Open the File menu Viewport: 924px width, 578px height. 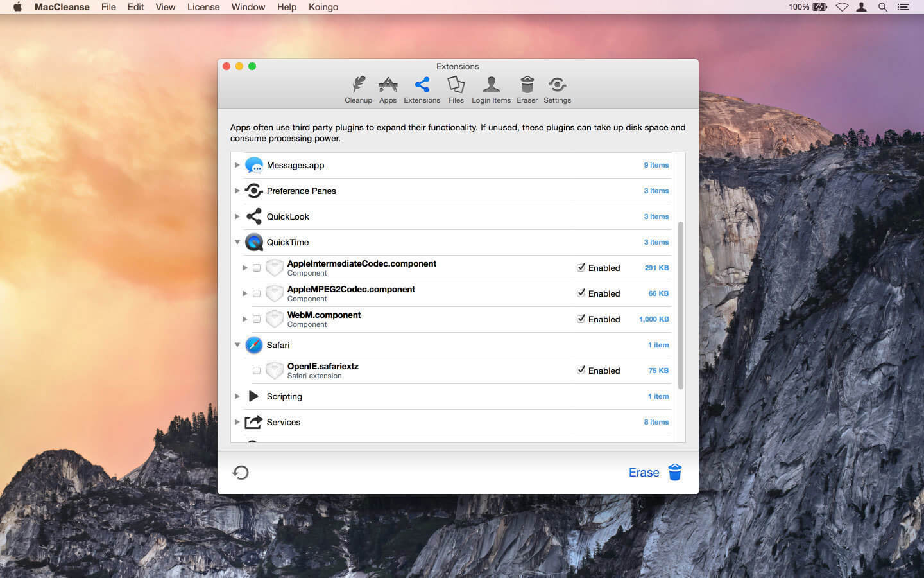click(108, 7)
